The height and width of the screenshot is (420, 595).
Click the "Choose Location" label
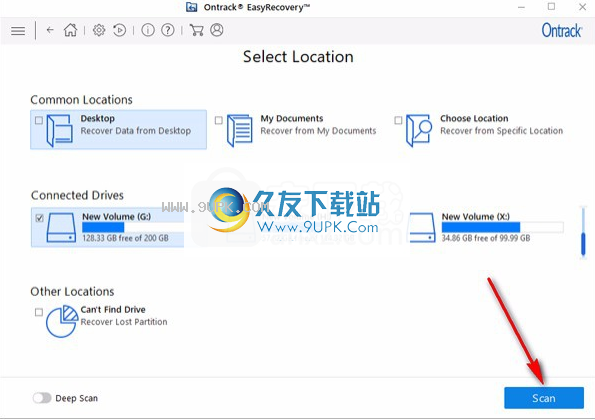474,118
